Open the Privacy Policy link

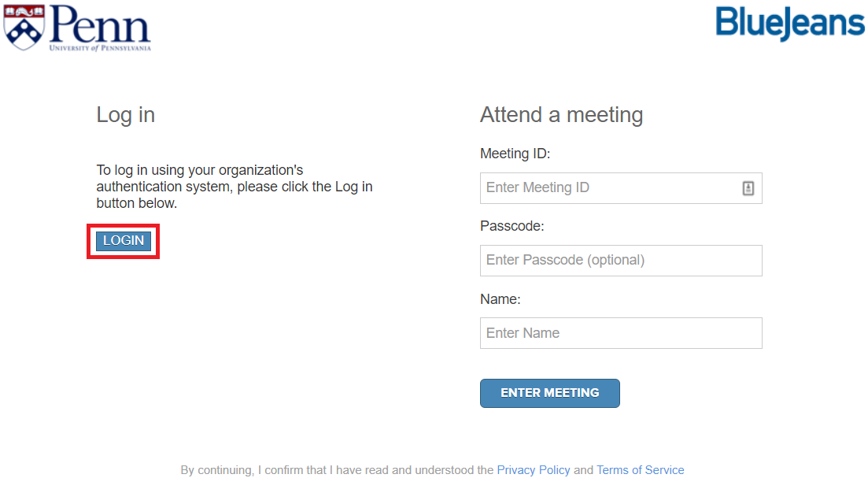pyautogui.click(x=533, y=470)
